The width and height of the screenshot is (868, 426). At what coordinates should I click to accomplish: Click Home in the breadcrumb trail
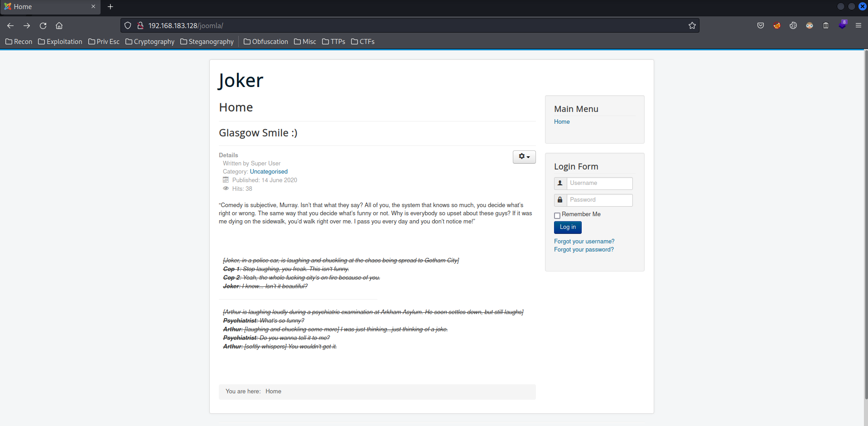273,392
